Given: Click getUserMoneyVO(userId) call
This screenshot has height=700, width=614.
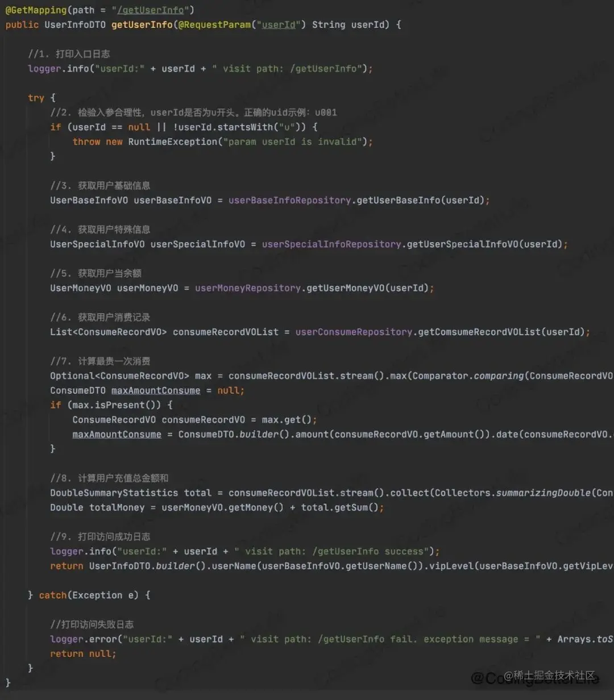Looking at the screenshot, I should click(367, 288).
